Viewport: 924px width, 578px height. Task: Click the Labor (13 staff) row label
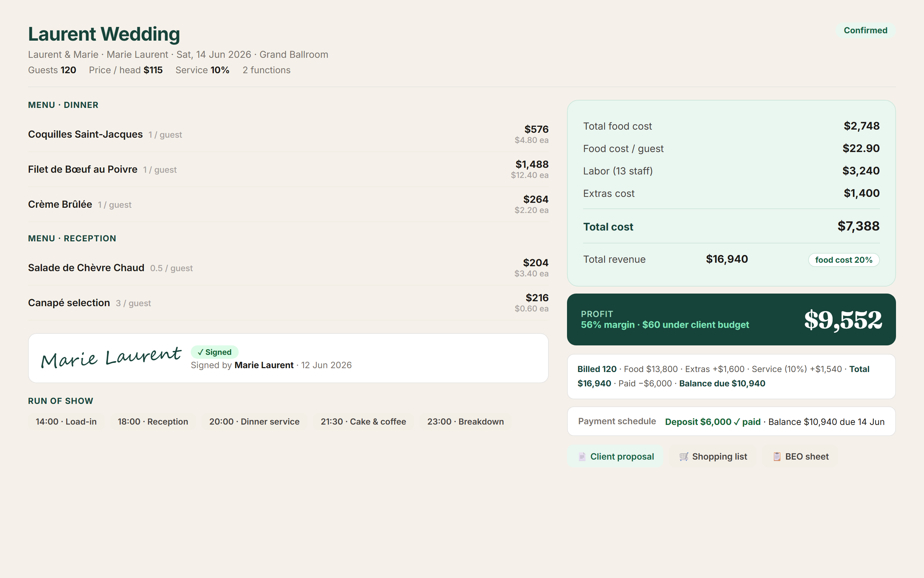point(618,171)
